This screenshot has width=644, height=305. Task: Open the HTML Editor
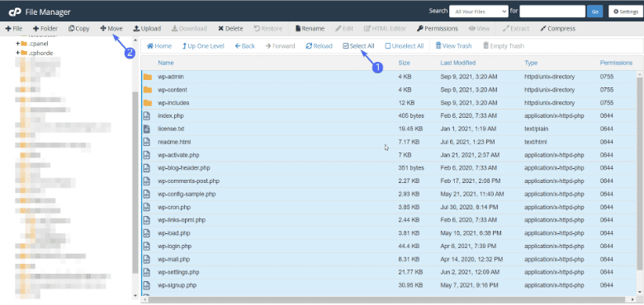coord(386,29)
